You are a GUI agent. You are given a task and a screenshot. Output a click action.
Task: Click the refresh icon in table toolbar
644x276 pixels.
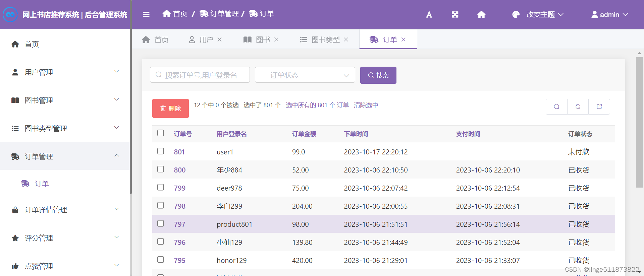(578, 107)
